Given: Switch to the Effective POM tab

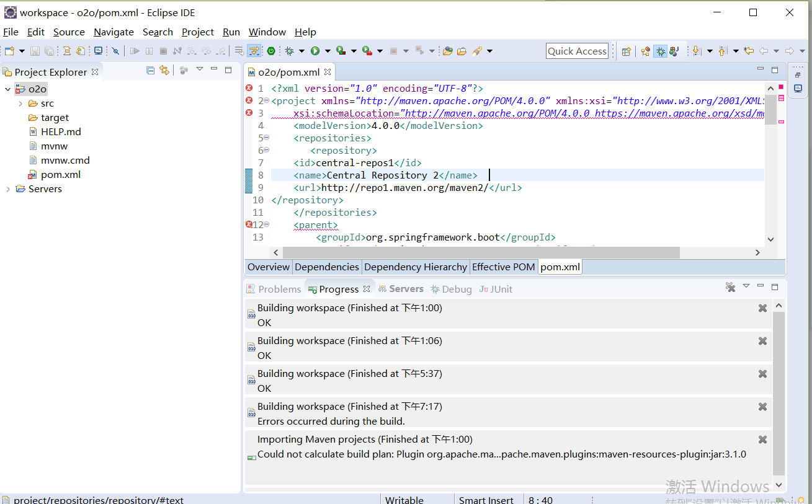Looking at the screenshot, I should (x=504, y=267).
